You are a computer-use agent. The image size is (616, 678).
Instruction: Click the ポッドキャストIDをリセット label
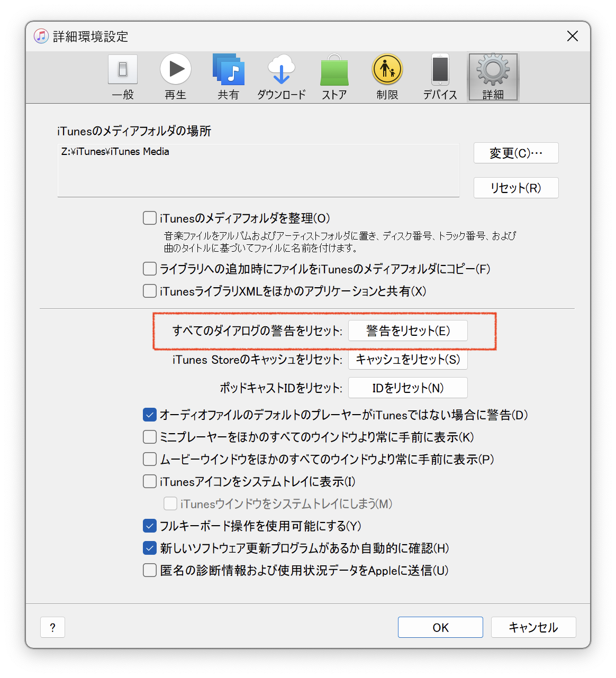(x=282, y=388)
